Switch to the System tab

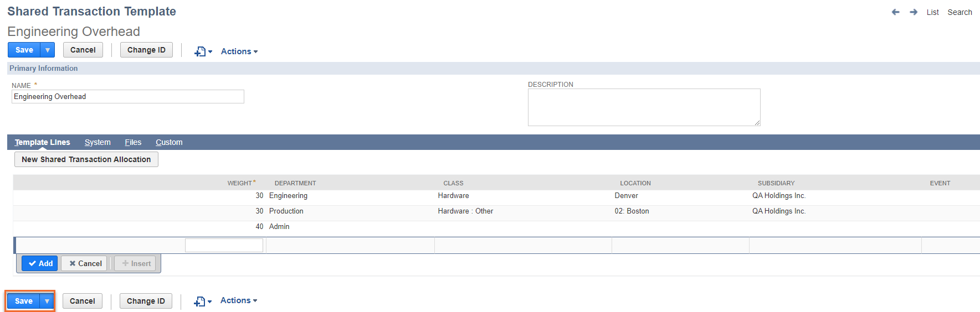coord(98,142)
